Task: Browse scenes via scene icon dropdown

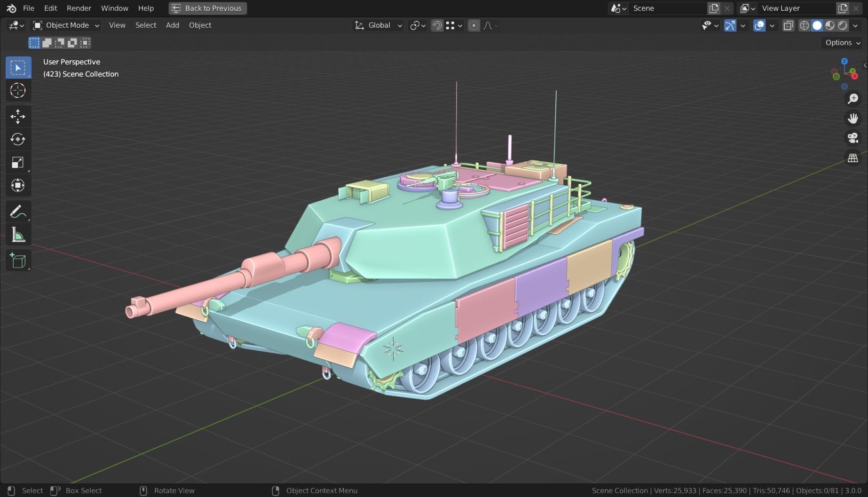Action: click(x=618, y=8)
